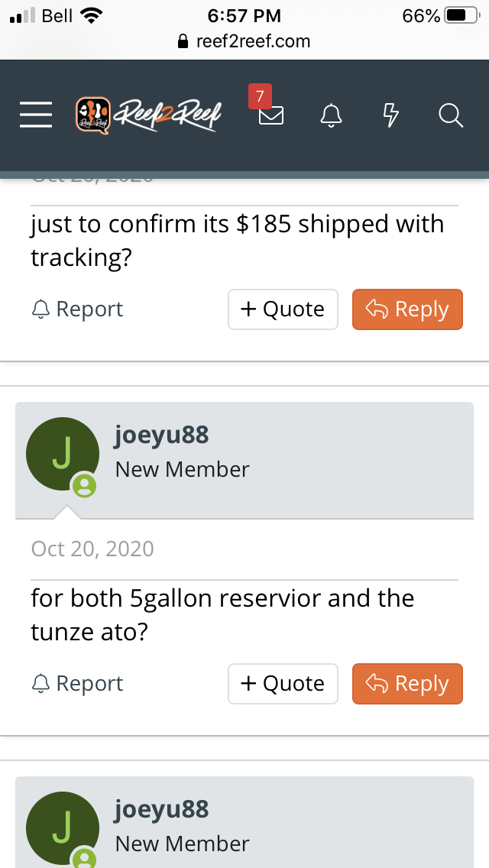
Task: Tap joeyu88's avatar in the bottom post
Action: [x=62, y=828]
